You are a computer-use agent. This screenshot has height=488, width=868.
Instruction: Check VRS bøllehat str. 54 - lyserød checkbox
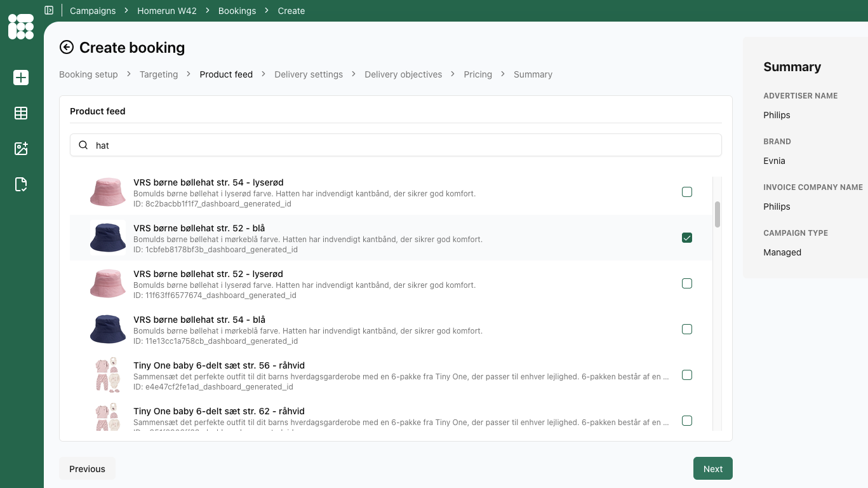[687, 192]
